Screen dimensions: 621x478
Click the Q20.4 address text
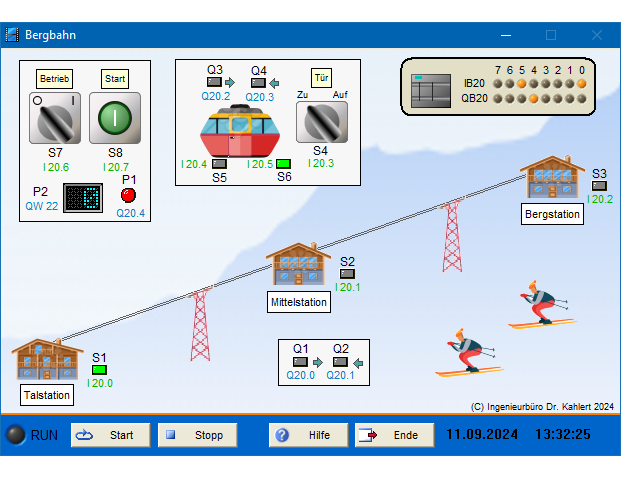131,213
